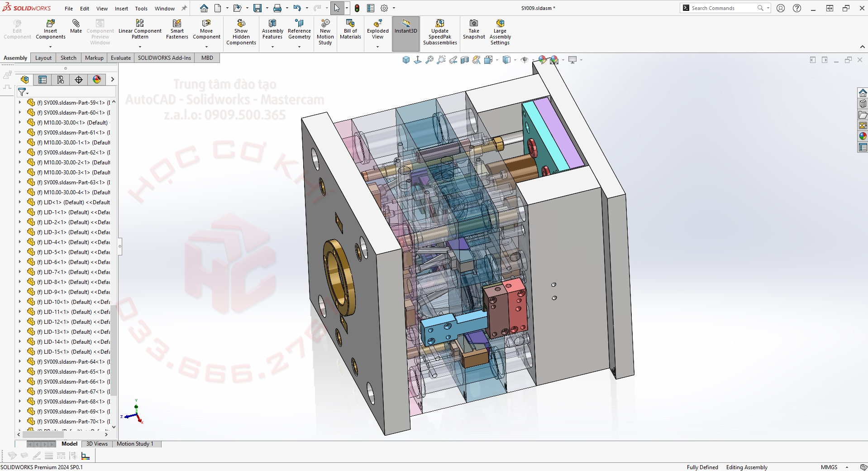The image size is (868, 471).
Task: Click Show Hidden Components
Action: [x=241, y=32]
